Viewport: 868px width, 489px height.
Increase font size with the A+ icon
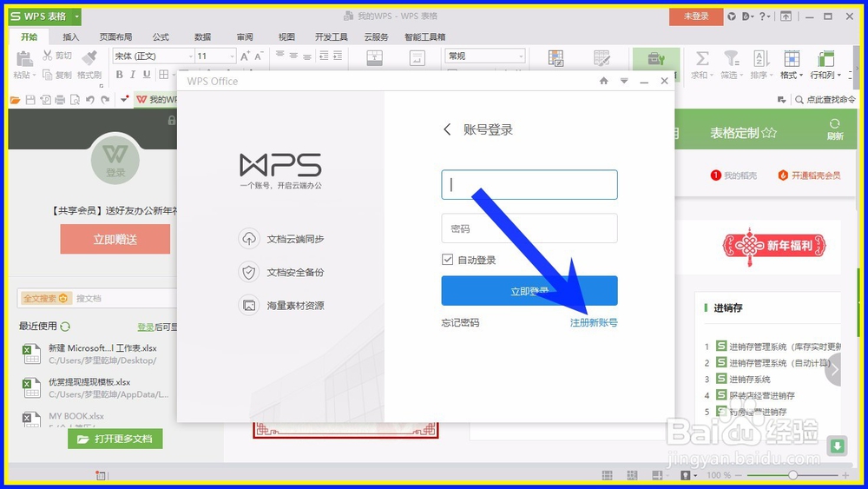[x=246, y=56]
